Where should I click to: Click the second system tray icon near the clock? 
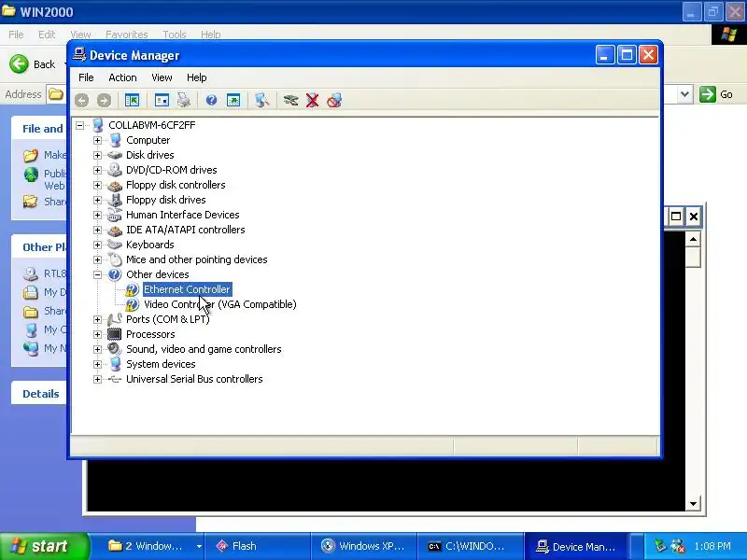tap(678, 546)
